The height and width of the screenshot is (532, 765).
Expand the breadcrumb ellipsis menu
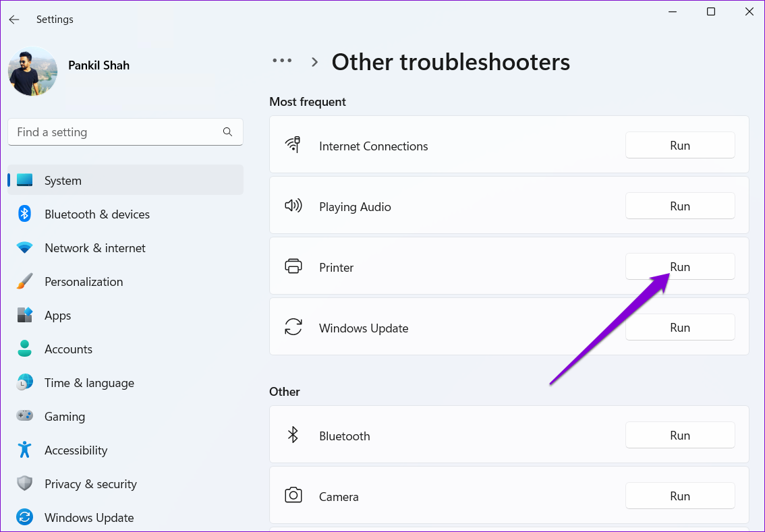pos(282,61)
